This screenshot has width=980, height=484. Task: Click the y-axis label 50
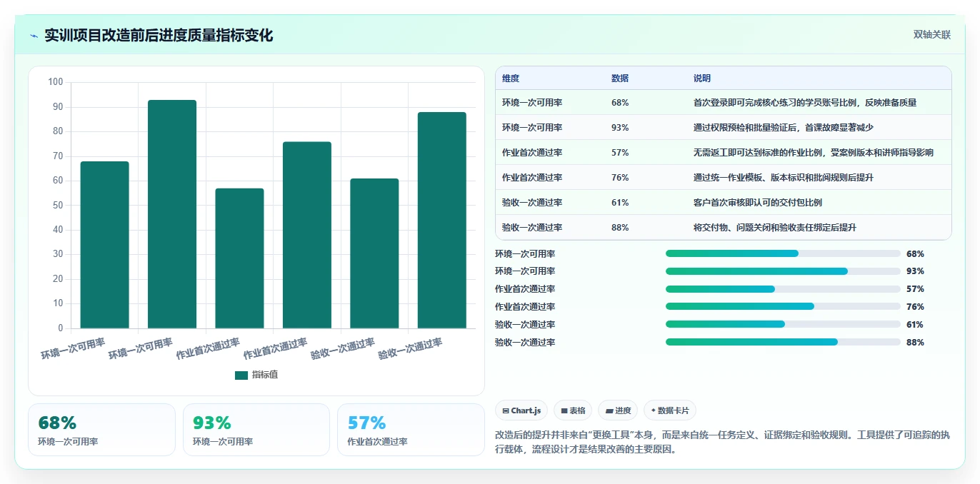(x=58, y=205)
